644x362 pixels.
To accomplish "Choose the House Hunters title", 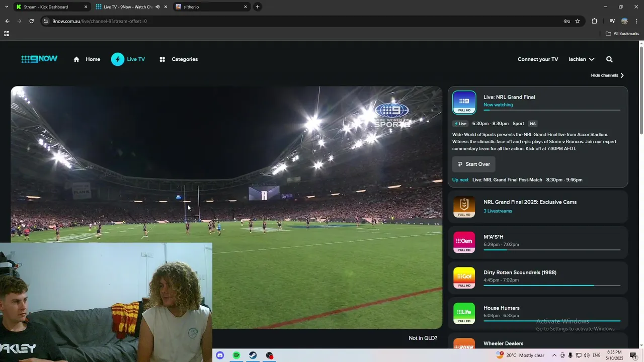I will 501,308.
